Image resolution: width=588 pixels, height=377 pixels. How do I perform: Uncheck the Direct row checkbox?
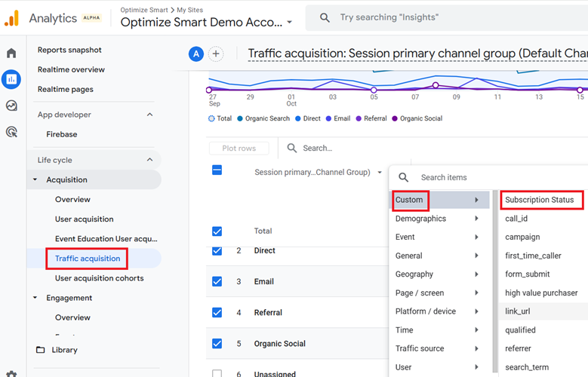tap(217, 251)
